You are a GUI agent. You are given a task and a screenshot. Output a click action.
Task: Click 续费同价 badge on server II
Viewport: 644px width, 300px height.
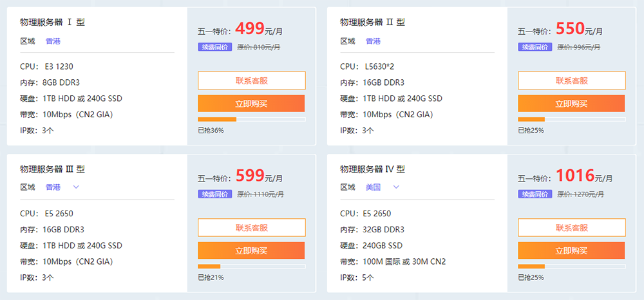pyautogui.click(x=535, y=47)
